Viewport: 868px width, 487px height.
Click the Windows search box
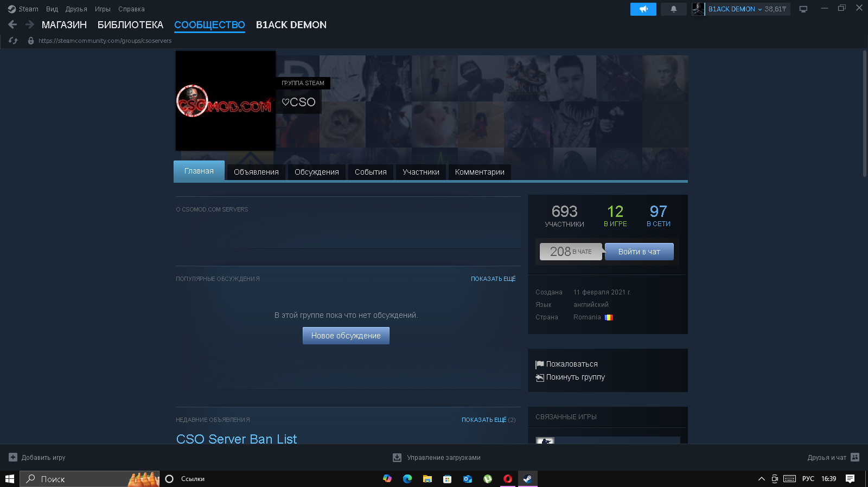81,479
